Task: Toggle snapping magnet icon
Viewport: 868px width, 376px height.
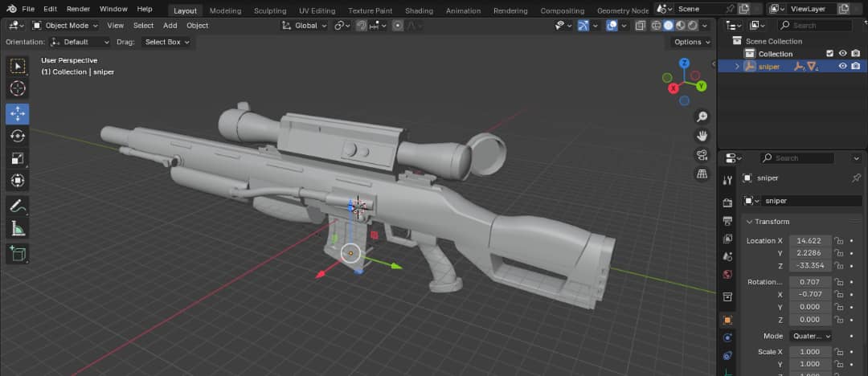Action: point(362,26)
